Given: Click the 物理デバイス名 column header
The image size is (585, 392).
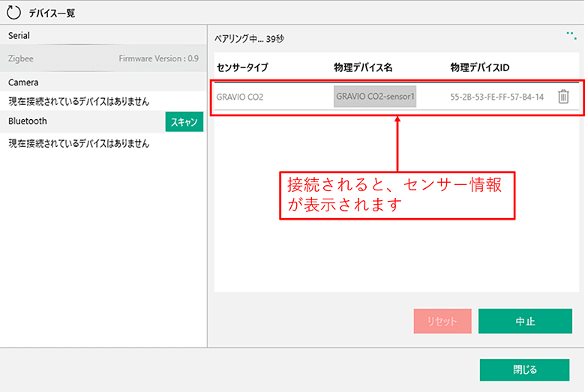Looking at the screenshot, I should [363, 67].
